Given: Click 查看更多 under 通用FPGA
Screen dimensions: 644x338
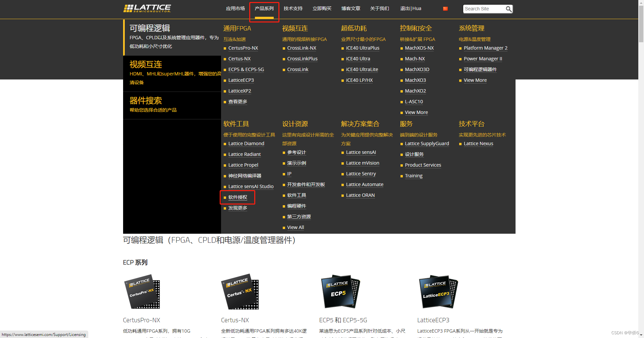Looking at the screenshot, I should (x=238, y=102).
